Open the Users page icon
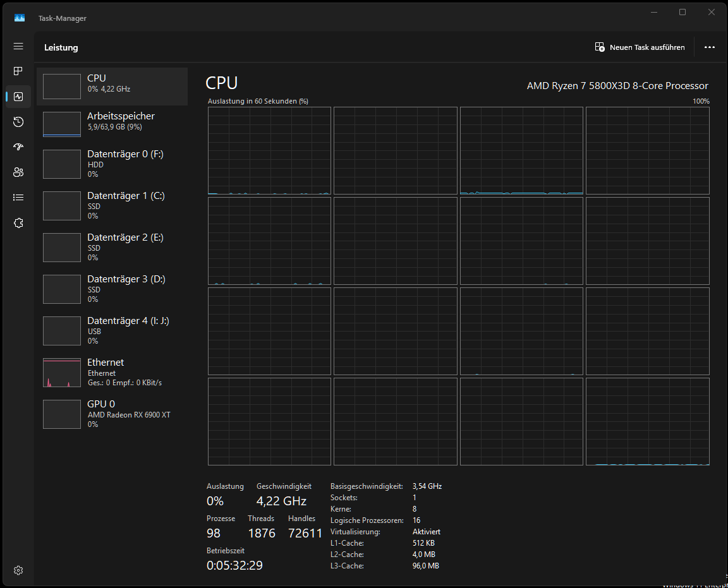 tap(18, 172)
